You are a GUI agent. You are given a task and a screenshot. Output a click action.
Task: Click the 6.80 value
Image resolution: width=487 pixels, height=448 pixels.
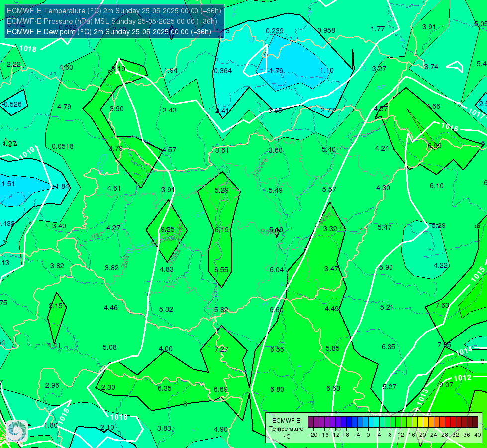point(277,390)
